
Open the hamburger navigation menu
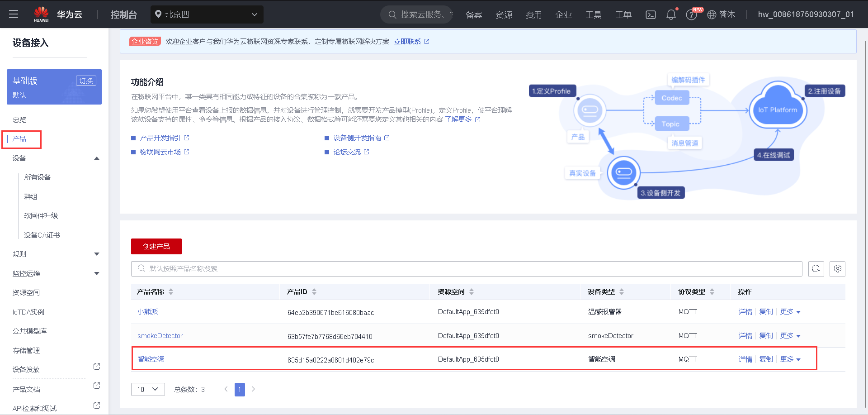coord(14,14)
